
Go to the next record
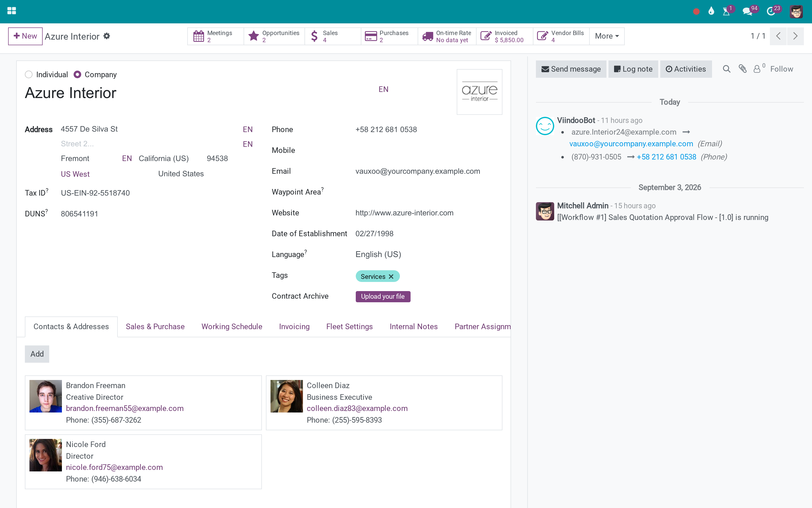(x=795, y=36)
